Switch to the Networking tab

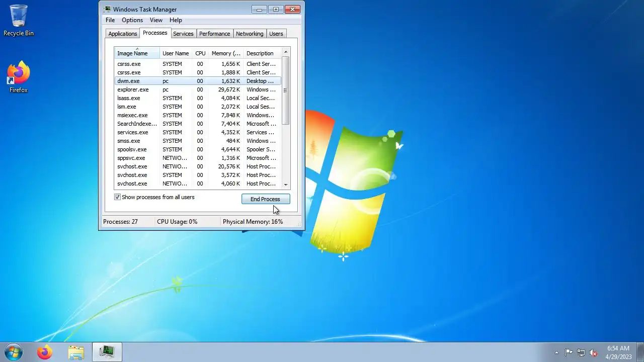tap(250, 34)
